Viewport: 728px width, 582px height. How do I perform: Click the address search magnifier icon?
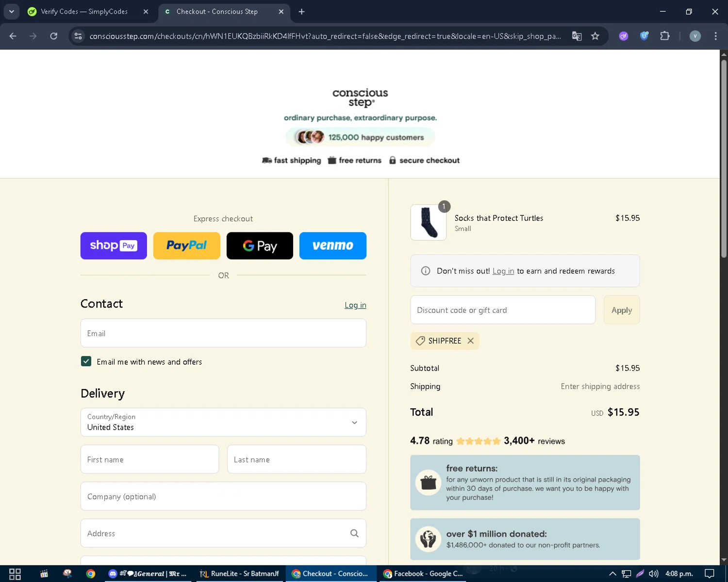tap(354, 533)
